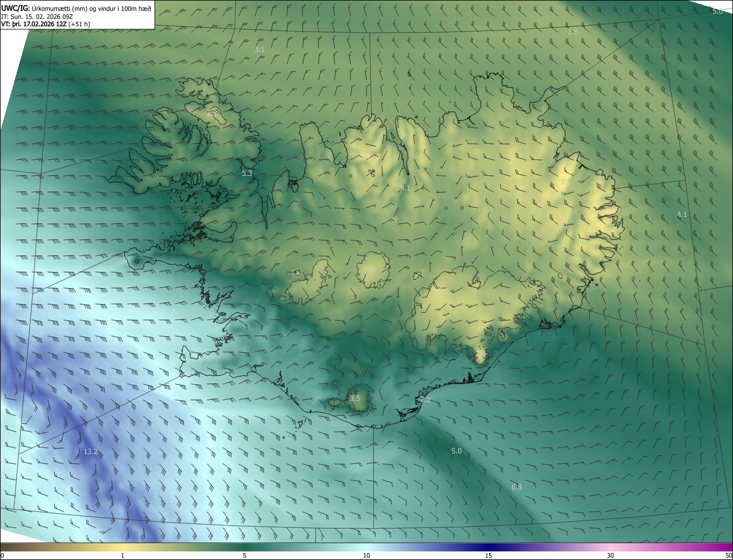
Task: Click the 'UWC/IG: Úrkomumætti (mm)' map title
Action: click(76, 7)
